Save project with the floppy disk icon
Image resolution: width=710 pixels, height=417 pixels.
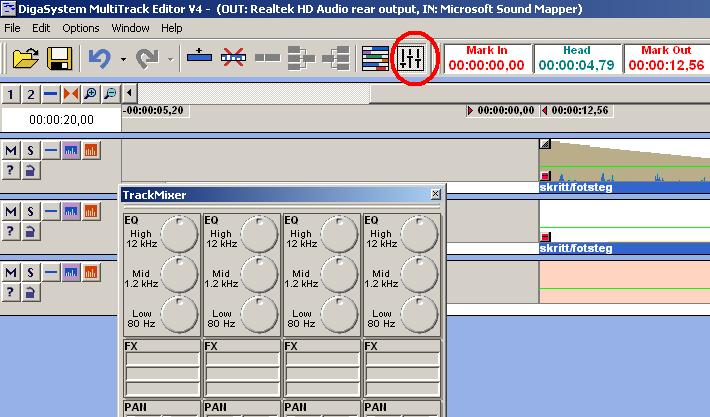60,58
